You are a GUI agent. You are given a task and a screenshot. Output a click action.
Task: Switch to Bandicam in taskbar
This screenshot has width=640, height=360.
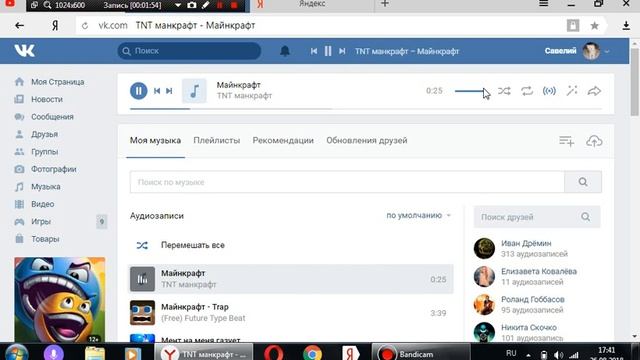(x=420, y=353)
